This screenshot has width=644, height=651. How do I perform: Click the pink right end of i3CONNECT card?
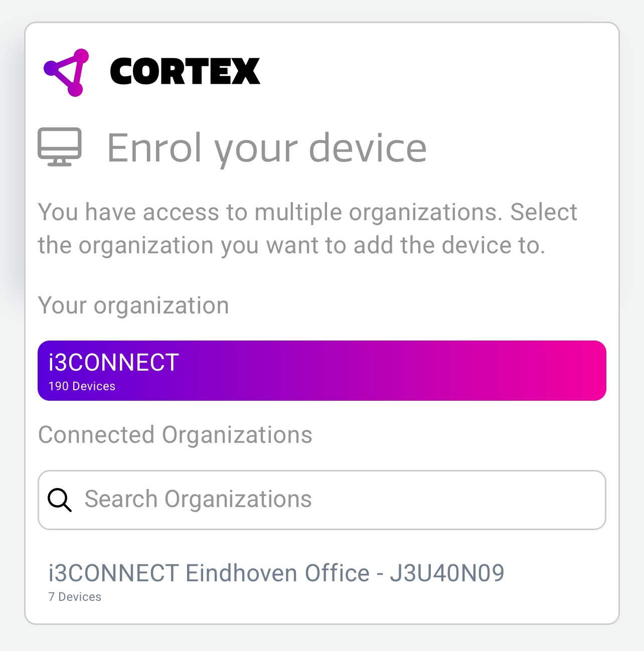tap(587, 371)
